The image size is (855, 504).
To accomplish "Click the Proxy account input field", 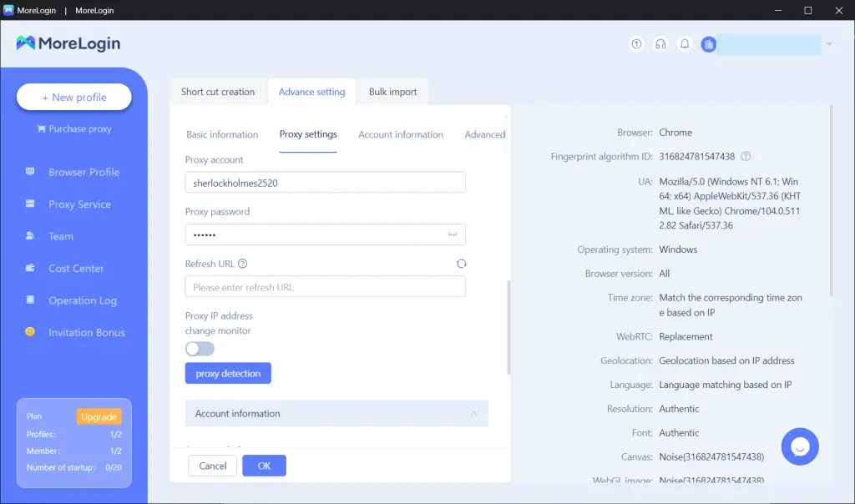I will (x=325, y=183).
